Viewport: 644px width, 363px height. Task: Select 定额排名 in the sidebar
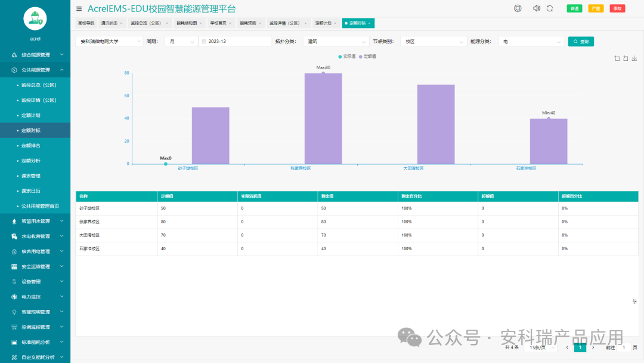pos(31,146)
